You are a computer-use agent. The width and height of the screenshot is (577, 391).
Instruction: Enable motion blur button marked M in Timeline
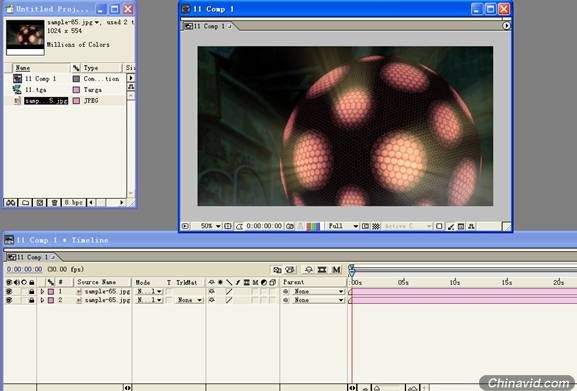click(336, 270)
